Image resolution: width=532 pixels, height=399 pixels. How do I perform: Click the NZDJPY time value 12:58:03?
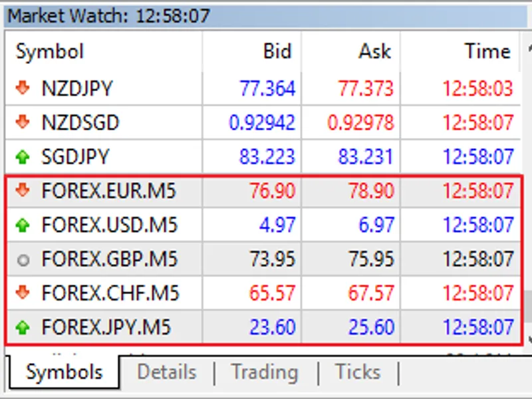[477, 88]
